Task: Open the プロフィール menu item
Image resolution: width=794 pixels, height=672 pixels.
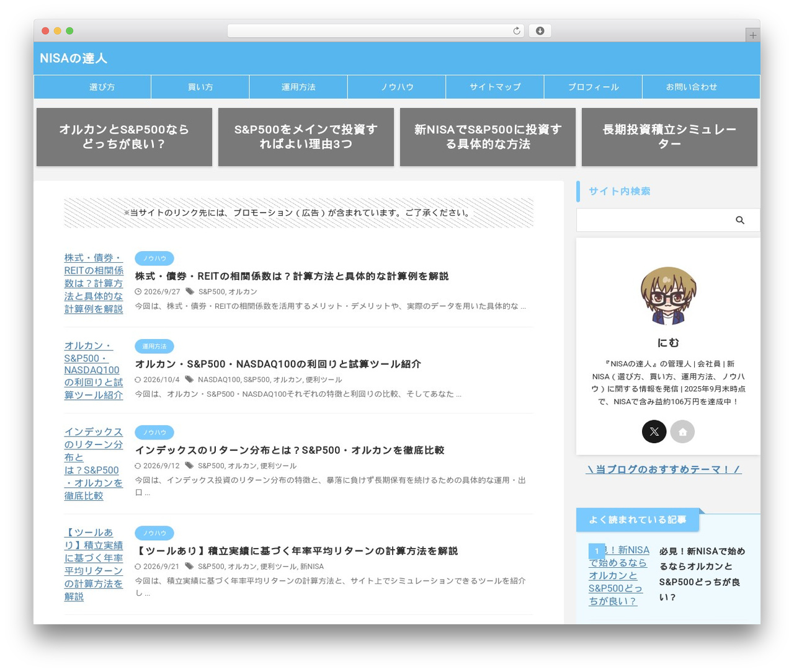Action: [593, 87]
